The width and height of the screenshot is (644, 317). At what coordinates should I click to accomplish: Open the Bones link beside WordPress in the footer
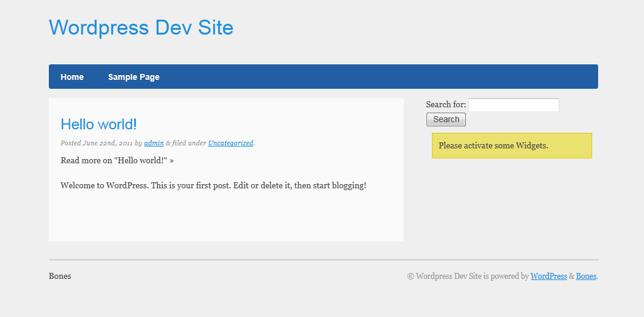coord(586,276)
